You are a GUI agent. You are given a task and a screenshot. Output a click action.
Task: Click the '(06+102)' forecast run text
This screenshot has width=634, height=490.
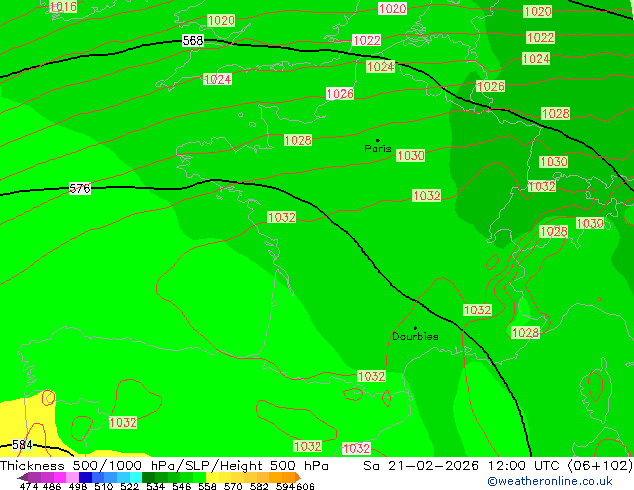click(x=600, y=466)
